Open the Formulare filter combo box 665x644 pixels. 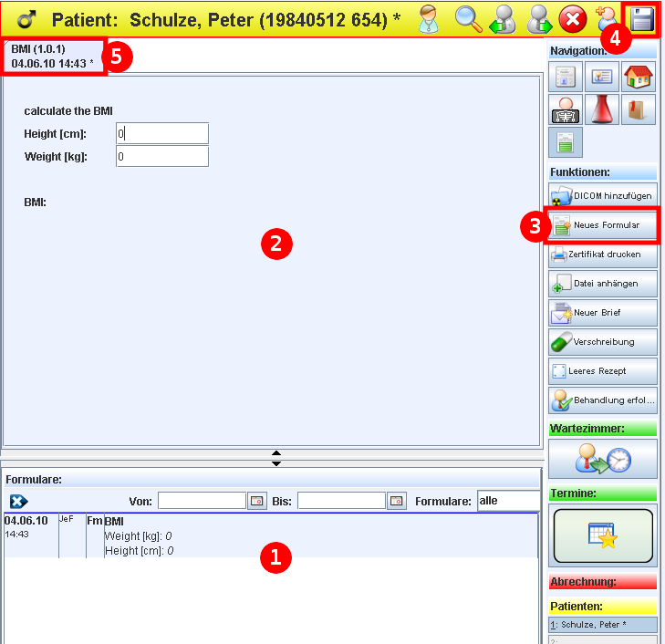pos(508,501)
